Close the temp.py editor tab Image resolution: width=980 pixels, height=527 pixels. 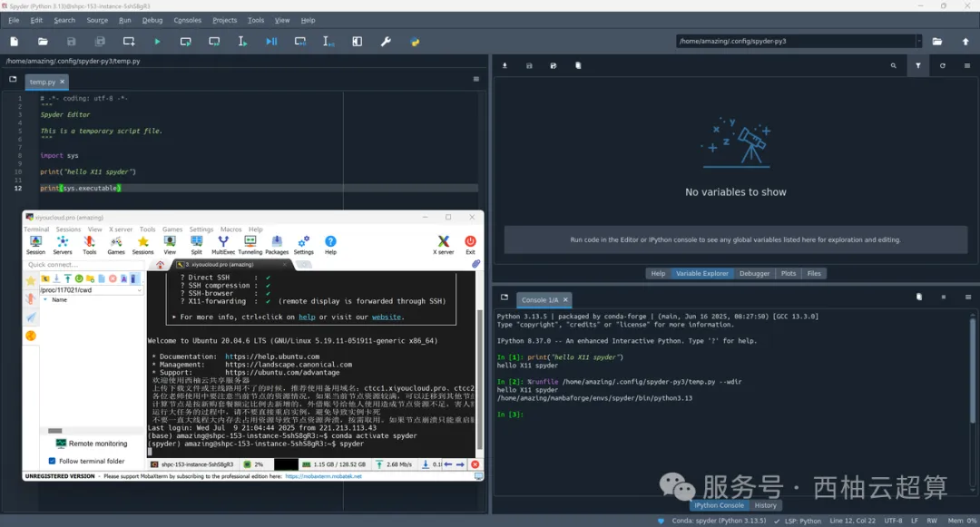pyautogui.click(x=63, y=82)
